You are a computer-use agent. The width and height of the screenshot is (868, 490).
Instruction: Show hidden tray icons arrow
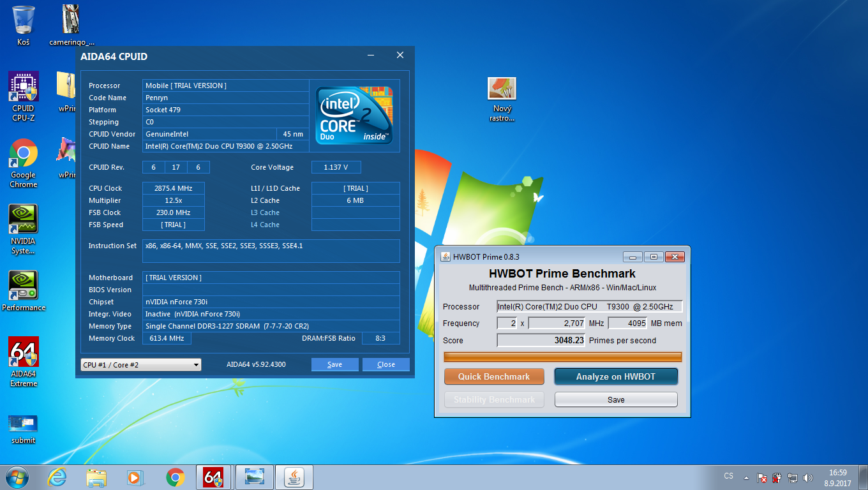745,477
